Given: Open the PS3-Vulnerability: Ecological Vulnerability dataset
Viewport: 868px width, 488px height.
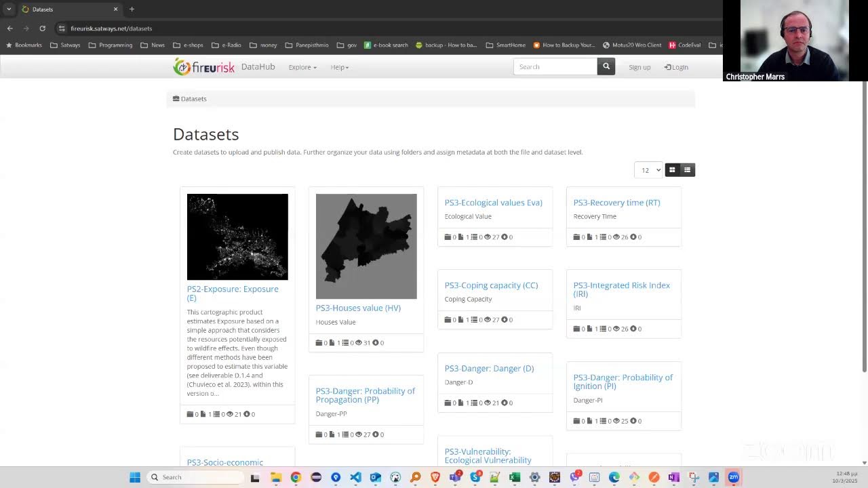Looking at the screenshot, I should [488, 455].
